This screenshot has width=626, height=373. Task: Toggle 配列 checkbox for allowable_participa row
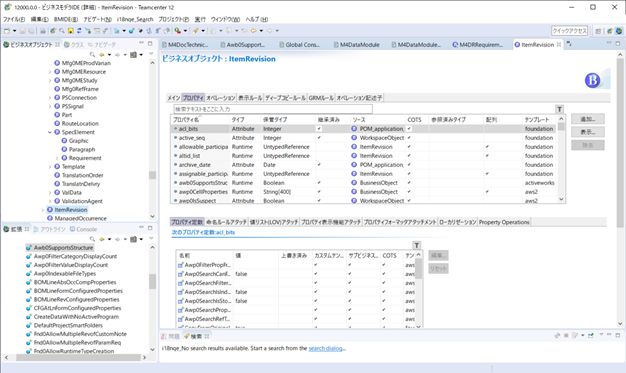point(487,147)
